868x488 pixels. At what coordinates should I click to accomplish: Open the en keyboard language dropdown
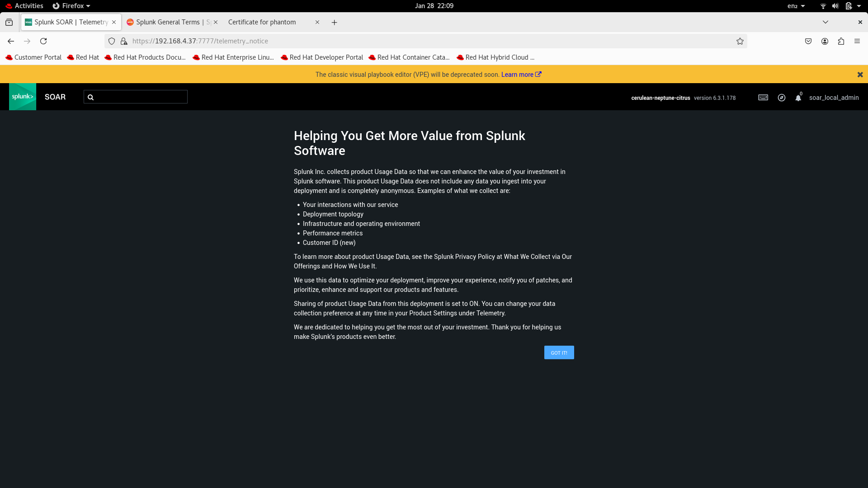[796, 6]
